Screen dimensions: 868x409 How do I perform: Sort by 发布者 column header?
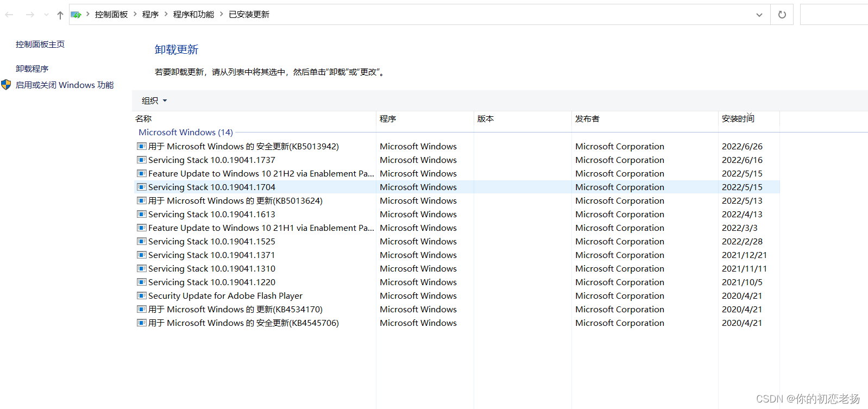[587, 119]
